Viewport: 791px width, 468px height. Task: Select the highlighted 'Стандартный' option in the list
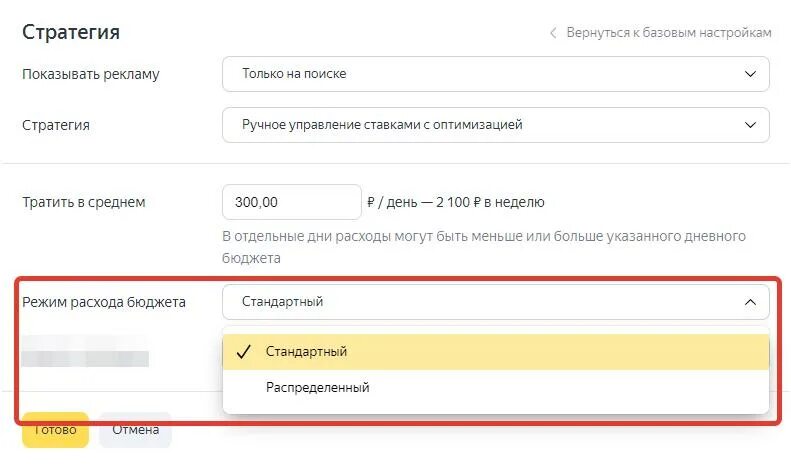pyautogui.click(x=496, y=352)
